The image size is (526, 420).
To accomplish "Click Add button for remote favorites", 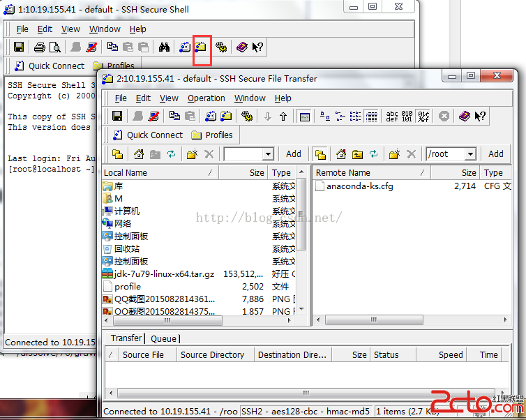I will 496,154.
